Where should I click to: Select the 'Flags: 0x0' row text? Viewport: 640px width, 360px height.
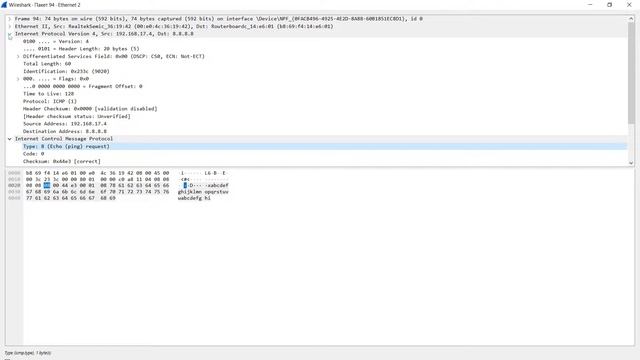tap(56, 79)
